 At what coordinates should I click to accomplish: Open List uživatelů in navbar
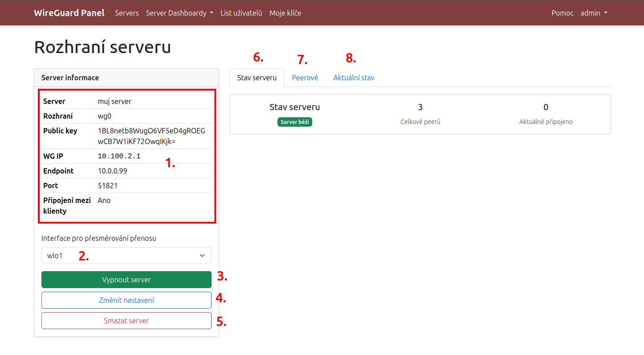pos(241,13)
